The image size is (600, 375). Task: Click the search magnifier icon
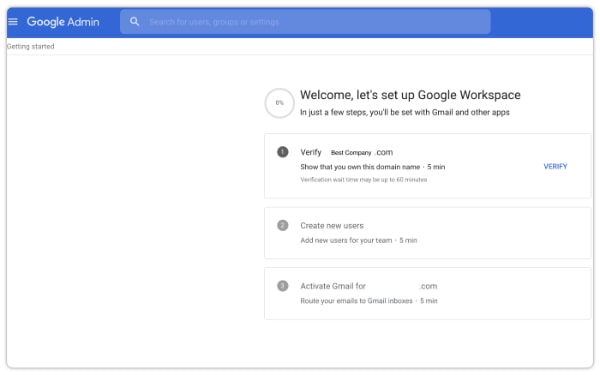pyautogui.click(x=134, y=21)
